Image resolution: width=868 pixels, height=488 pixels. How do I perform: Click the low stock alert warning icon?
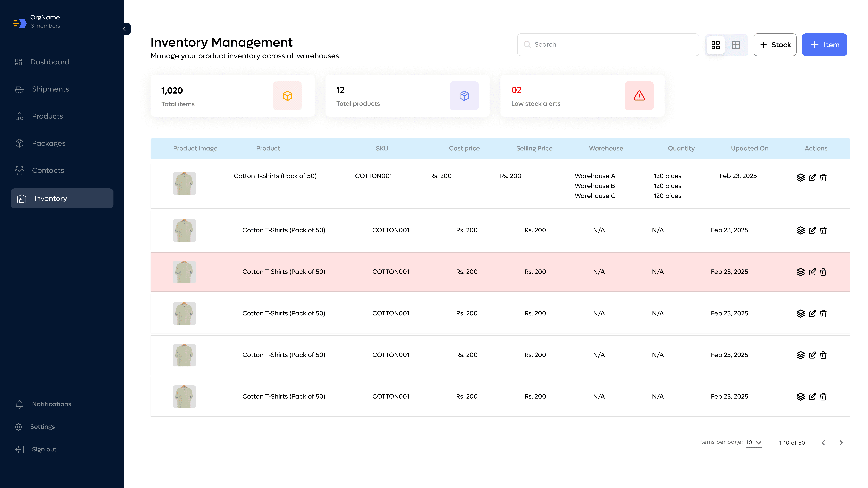pos(639,96)
